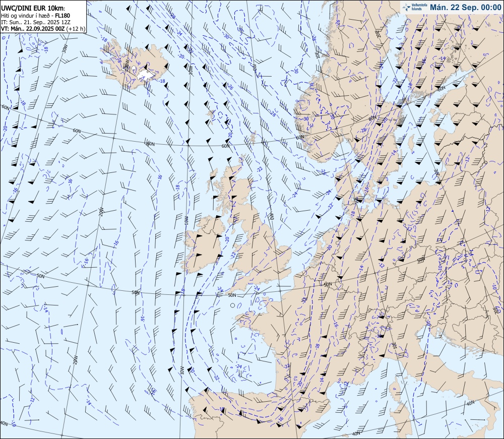Click 'Hiti og vindur í hæð - FL180' subtitle
Image resolution: width=504 pixels, height=439 pixels.
[x=35, y=16]
